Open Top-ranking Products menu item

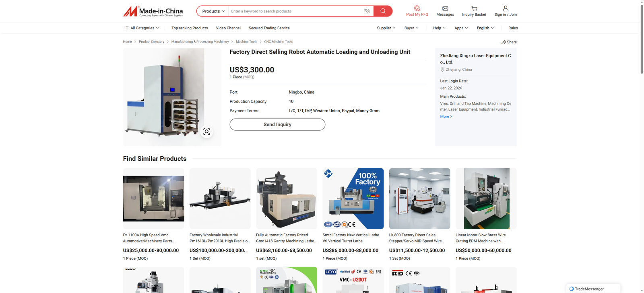tap(190, 28)
